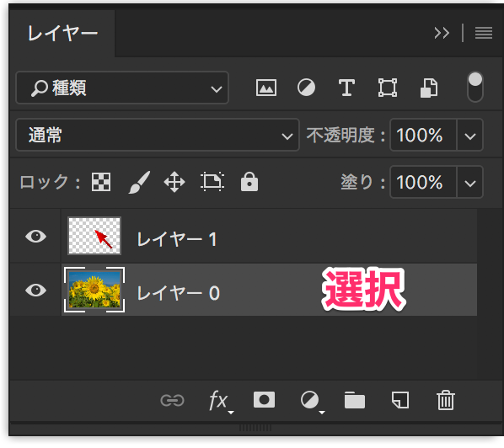This screenshot has width=504, height=448.
Task: Hide レイヤー 0 using eye icon
Action: pos(35,290)
